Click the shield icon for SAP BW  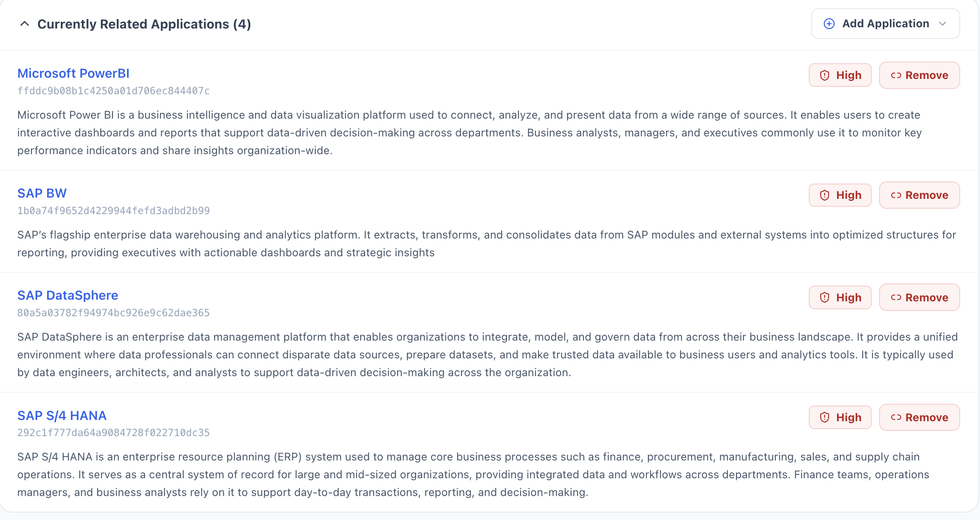pos(825,195)
